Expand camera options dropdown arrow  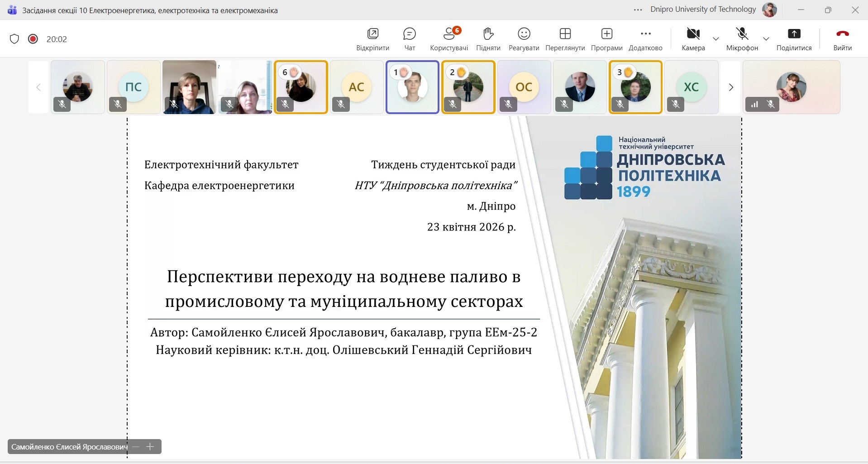pos(716,39)
